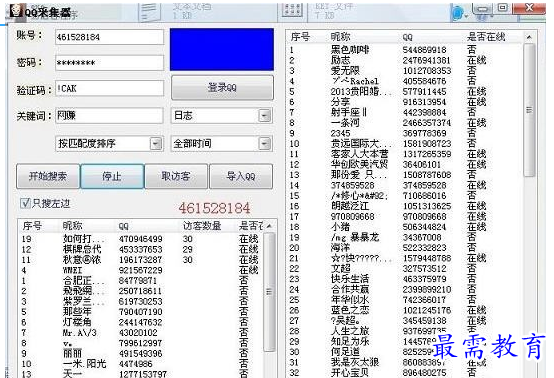Screen dimensions: 554x378
Task: Open the 日志 type dropdown
Action: (x=265, y=116)
